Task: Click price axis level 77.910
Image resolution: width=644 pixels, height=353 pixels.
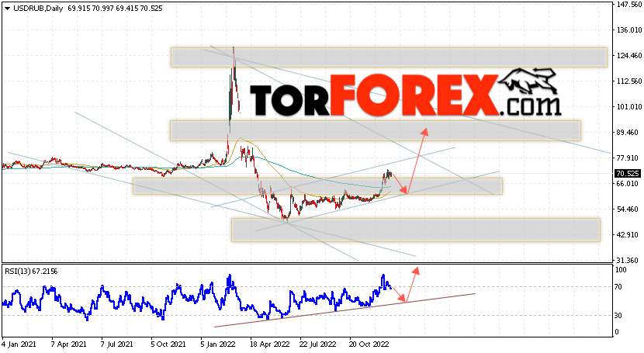Action: coord(627,158)
